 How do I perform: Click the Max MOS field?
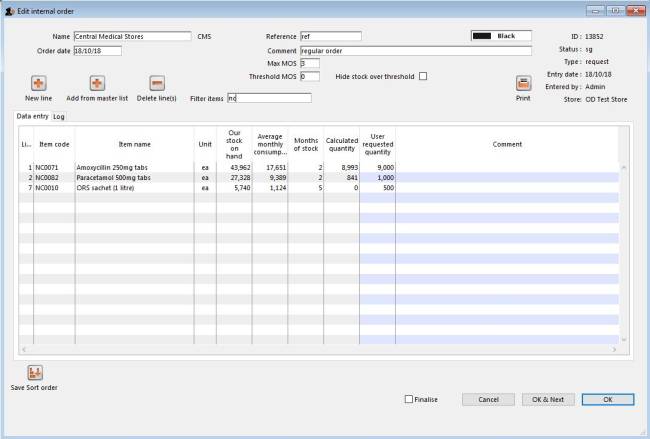309,63
